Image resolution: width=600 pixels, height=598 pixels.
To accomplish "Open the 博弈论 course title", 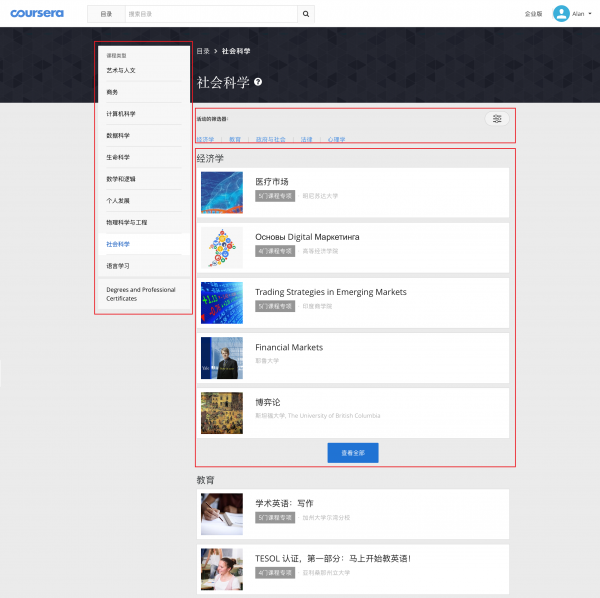I will pyautogui.click(x=268, y=402).
